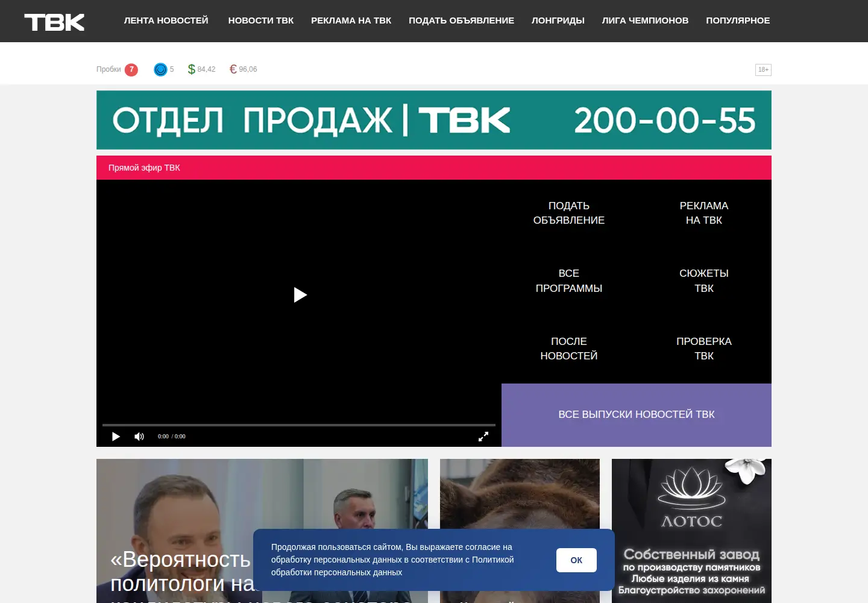The height and width of the screenshot is (603, 868).
Task: Open Новости ТВК menu item
Action: point(261,21)
